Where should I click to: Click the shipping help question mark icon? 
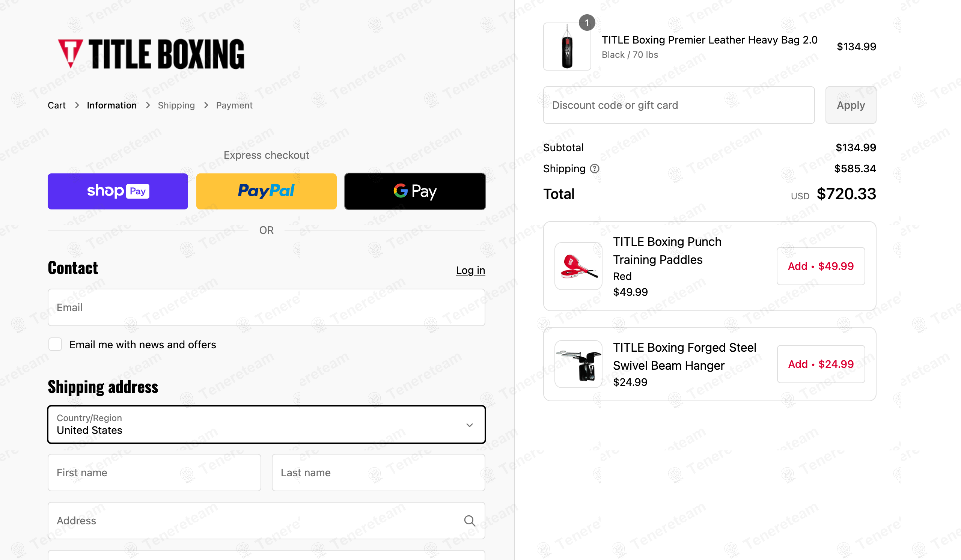pyautogui.click(x=594, y=169)
